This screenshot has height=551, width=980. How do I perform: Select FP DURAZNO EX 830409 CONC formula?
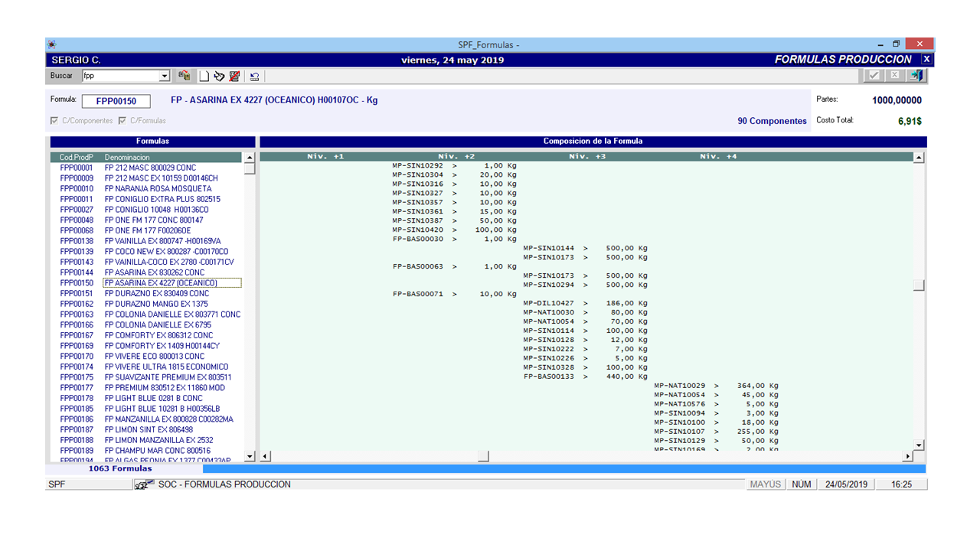(x=157, y=293)
